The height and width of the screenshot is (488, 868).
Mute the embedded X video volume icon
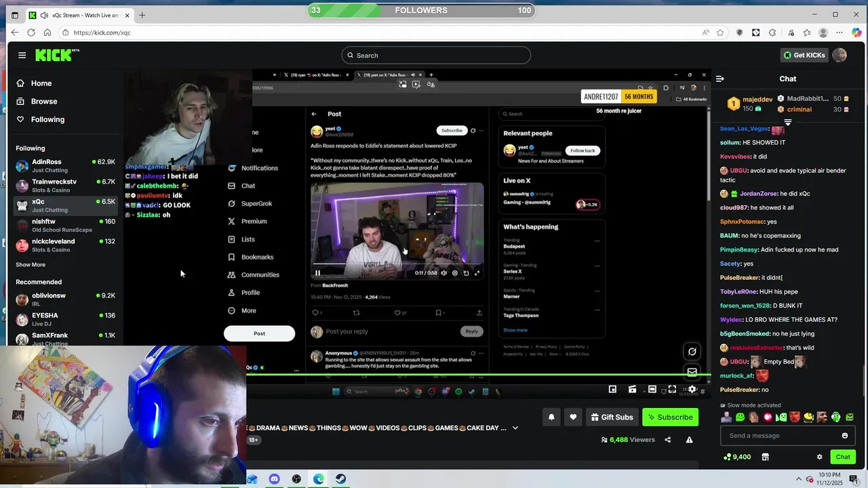(x=443, y=273)
